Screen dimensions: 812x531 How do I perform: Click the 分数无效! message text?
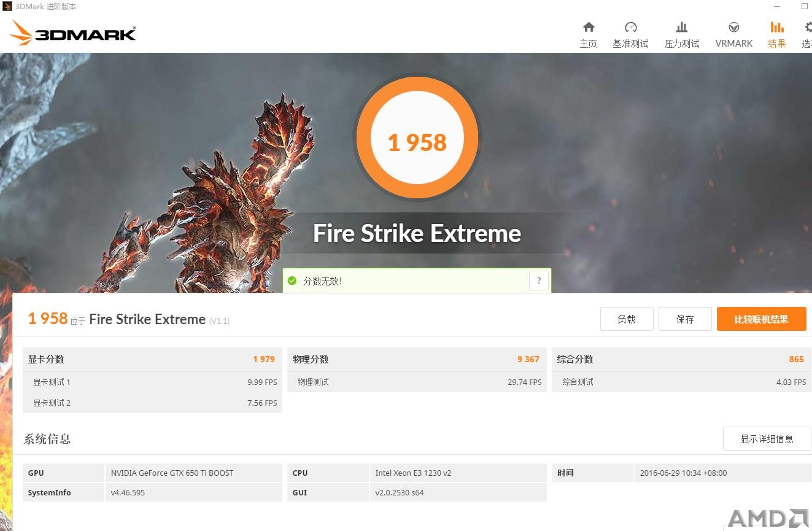coord(322,281)
